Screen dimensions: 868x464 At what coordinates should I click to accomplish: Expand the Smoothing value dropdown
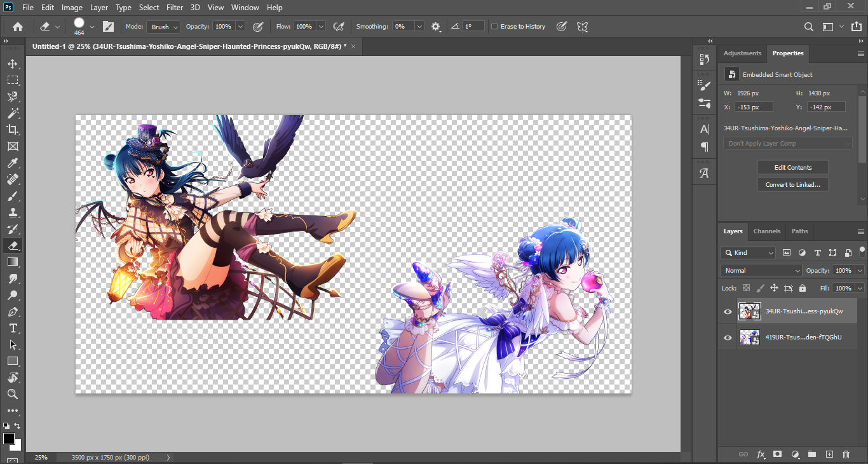[x=419, y=27]
